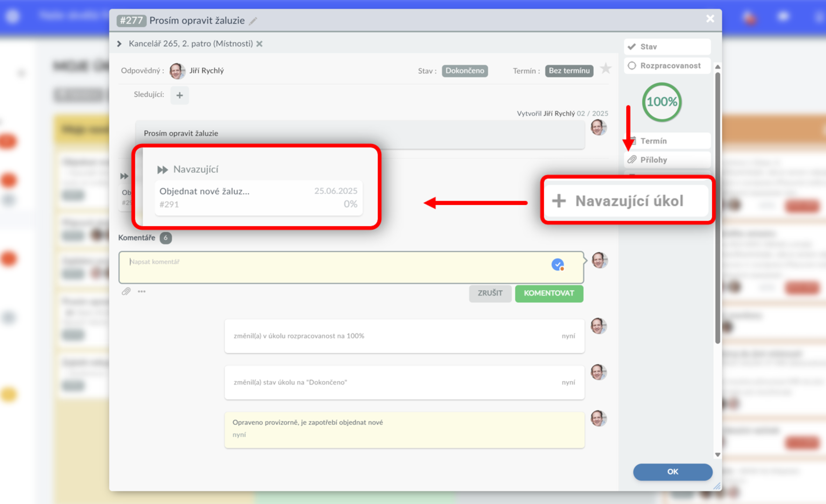Open the Dokončeno status dropdown

pyautogui.click(x=464, y=71)
